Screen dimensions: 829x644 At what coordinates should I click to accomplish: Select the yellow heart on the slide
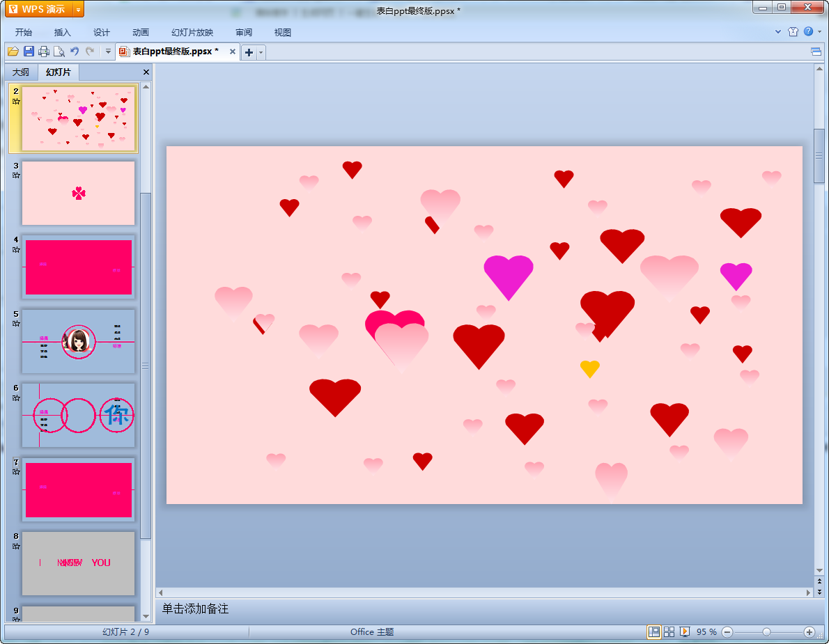click(589, 368)
